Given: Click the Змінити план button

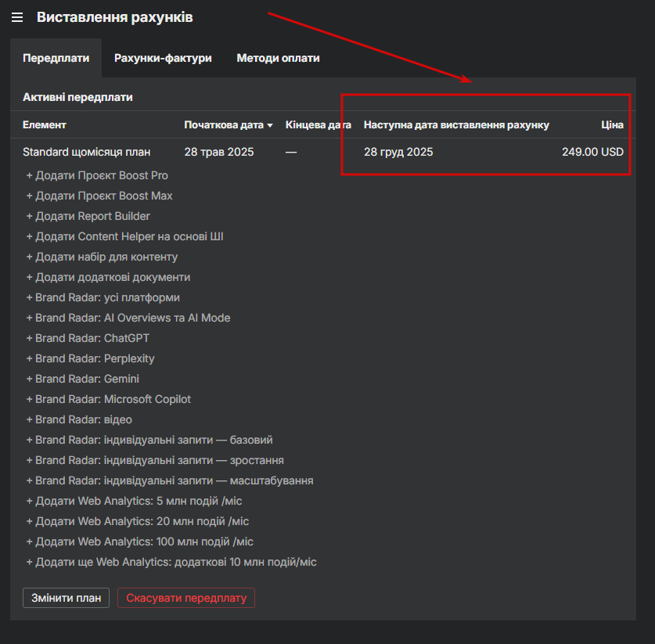Looking at the screenshot, I should [67, 598].
